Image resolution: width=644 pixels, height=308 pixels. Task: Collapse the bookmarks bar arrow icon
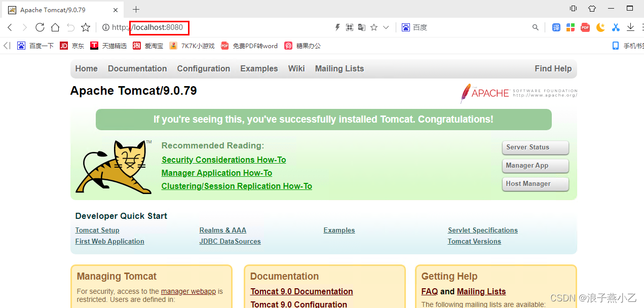[x=7, y=46]
